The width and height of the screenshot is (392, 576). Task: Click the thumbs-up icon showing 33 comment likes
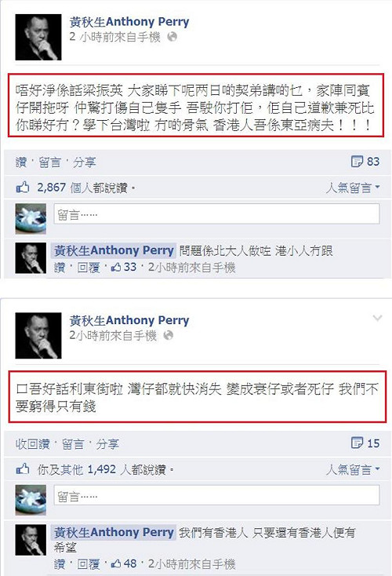pos(116,267)
